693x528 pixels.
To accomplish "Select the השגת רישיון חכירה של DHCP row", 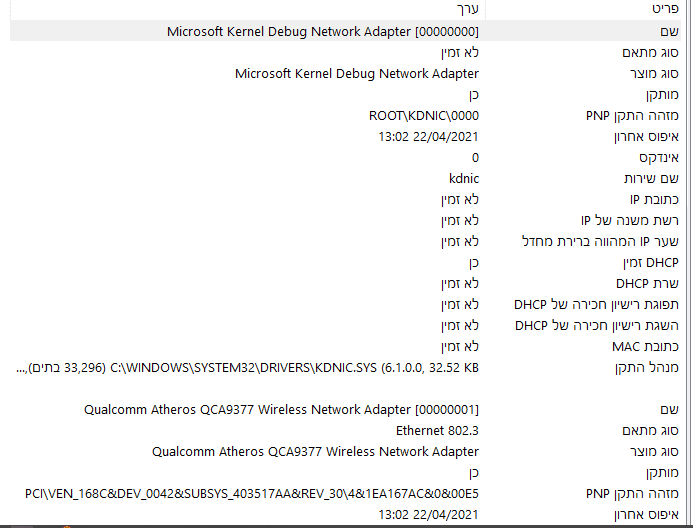I will click(x=597, y=325).
